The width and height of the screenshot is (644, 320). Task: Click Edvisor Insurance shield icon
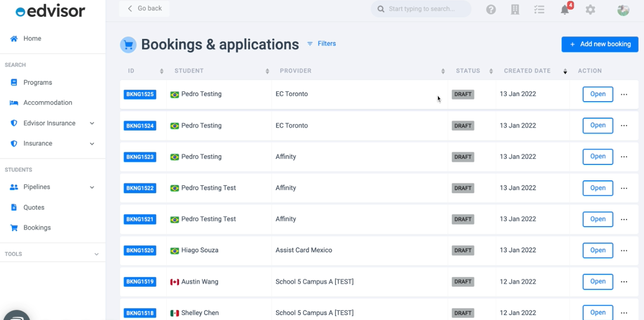point(14,123)
